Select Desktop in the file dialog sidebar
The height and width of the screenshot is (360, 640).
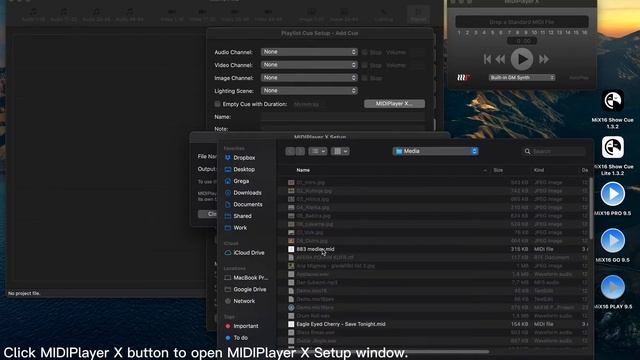coord(244,169)
